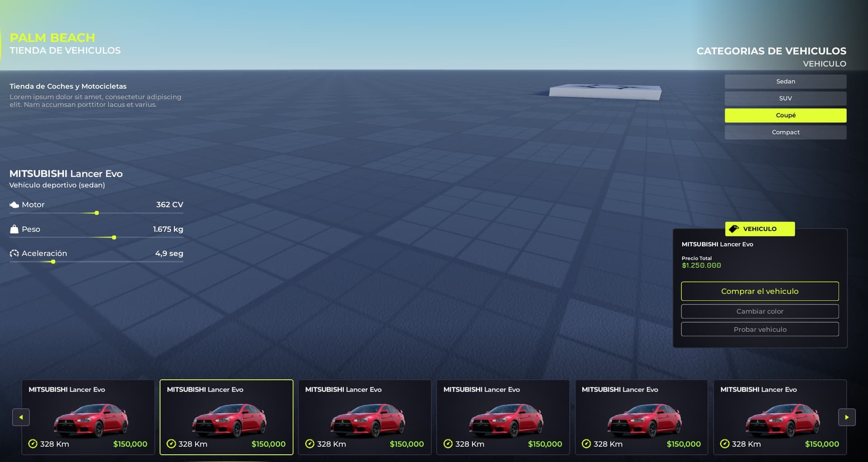868x462 pixels.
Task: Click the TIENDA DE VEHICULOS subtitle
Action: (65, 51)
